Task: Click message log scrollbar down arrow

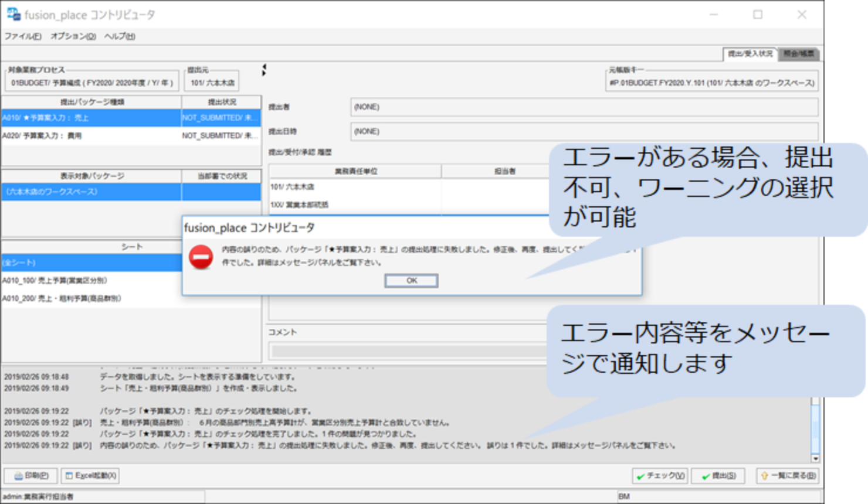Action: [x=815, y=458]
